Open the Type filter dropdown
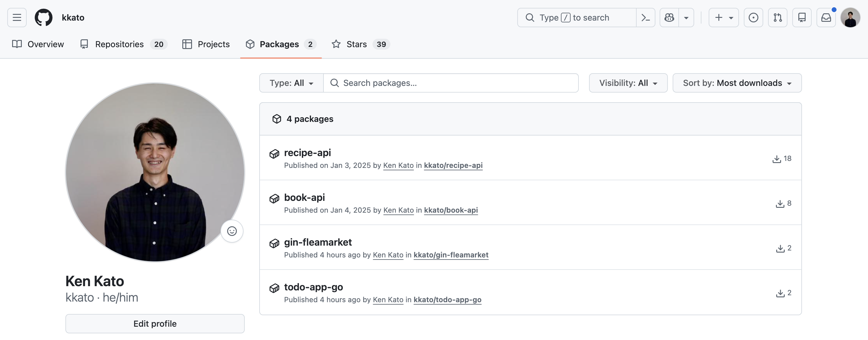This screenshot has height=340, width=868. click(x=291, y=83)
